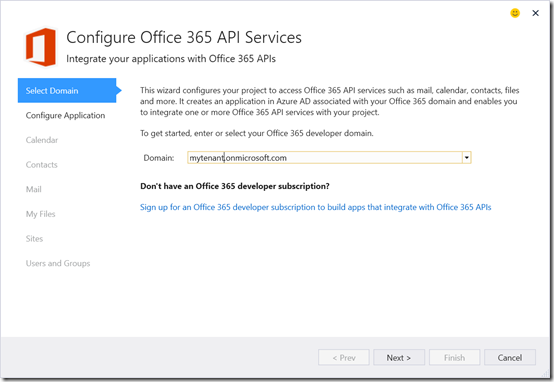Open the Mail step in sidebar
Screen dimensions: 554x382
34,189
